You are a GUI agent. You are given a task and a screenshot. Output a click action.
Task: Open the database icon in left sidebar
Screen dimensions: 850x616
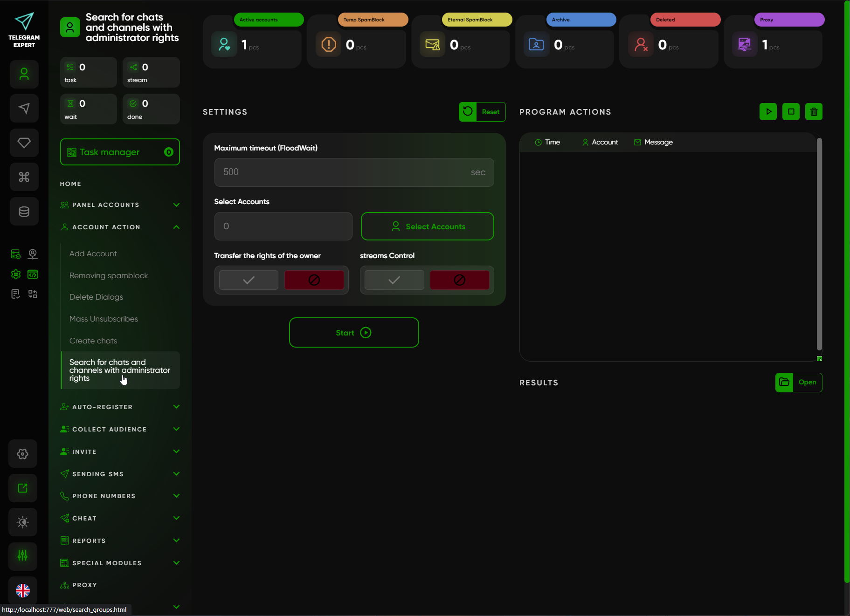(24, 212)
